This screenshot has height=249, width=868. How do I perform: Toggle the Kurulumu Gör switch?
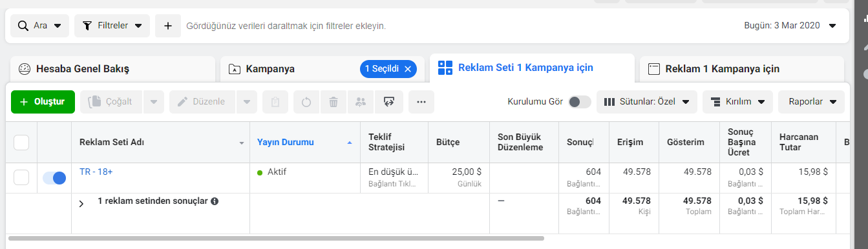(579, 102)
